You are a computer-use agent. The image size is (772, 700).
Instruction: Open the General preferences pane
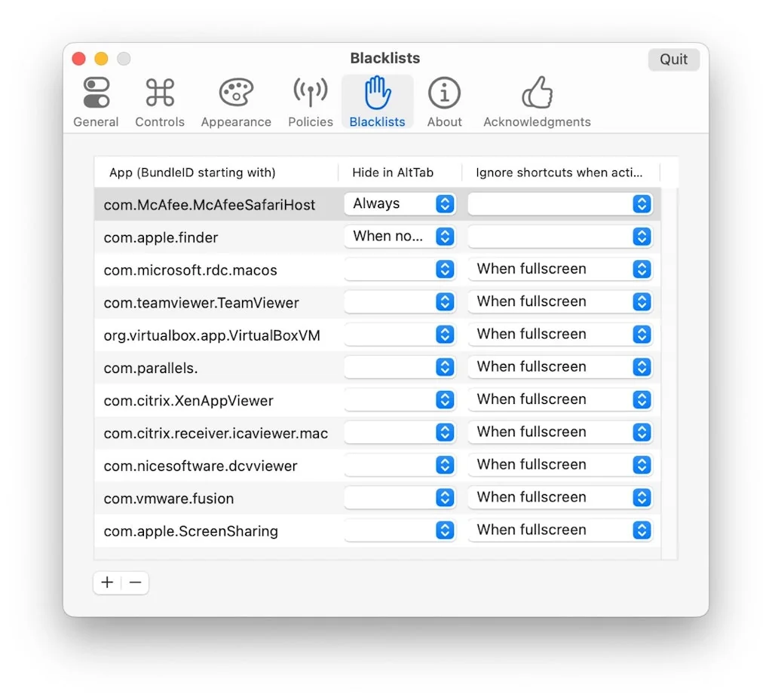click(95, 100)
